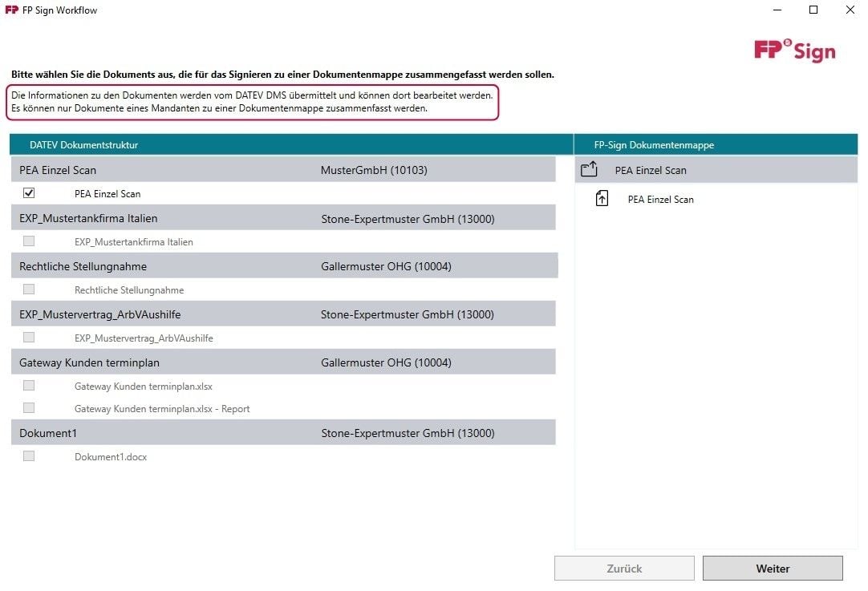This screenshot has height=591, width=868.
Task: Tick the Dokument1.docx checkbox
Action: pos(29,456)
